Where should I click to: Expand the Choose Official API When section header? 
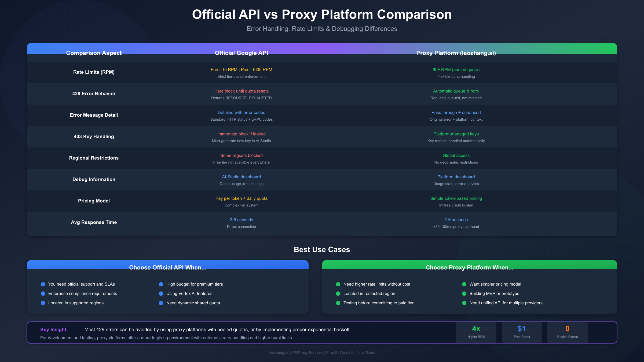tap(168, 267)
